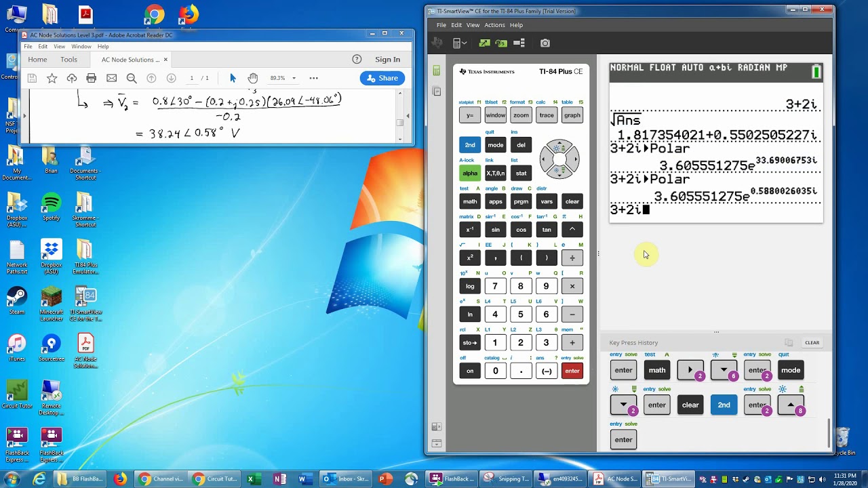The width and height of the screenshot is (868, 488).
Task: Click the calculator's number 7 key
Action: [x=495, y=286]
